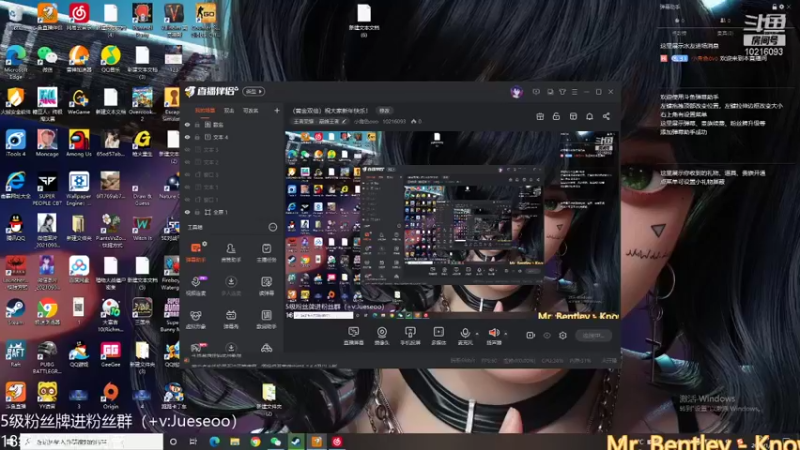Show the hidden 窗口 3 layer
800x450 pixels.
click(x=187, y=174)
